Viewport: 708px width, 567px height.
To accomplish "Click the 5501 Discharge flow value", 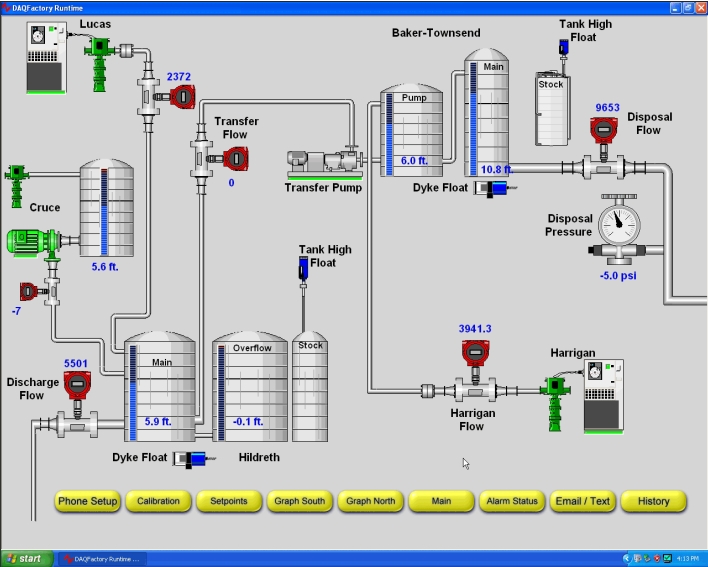I will (76, 364).
